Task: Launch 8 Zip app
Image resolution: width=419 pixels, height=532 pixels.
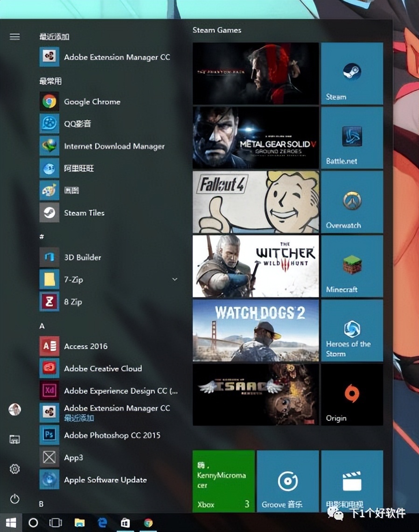Action: (x=109, y=301)
